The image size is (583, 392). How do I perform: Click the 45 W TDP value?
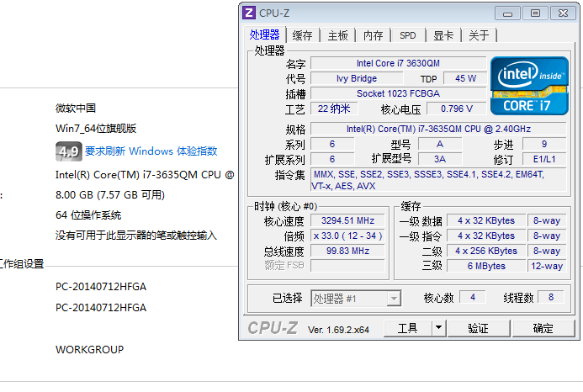pos(465,78)
